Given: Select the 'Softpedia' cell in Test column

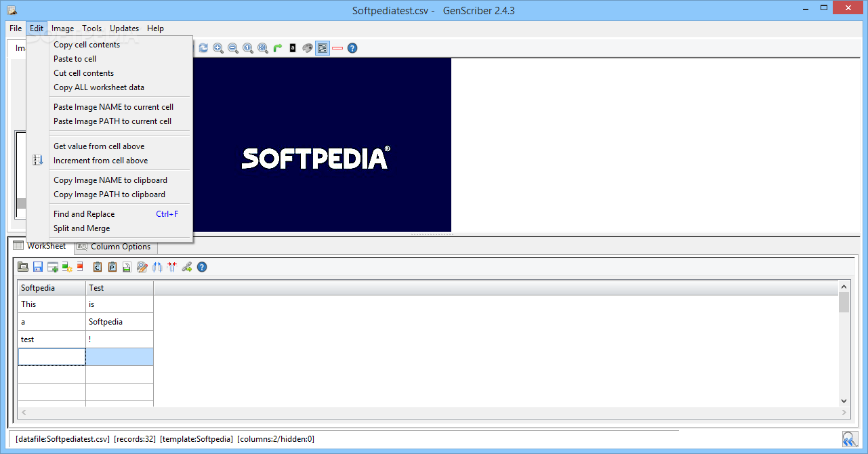Looking at the screenshot, I should [120, 322].
